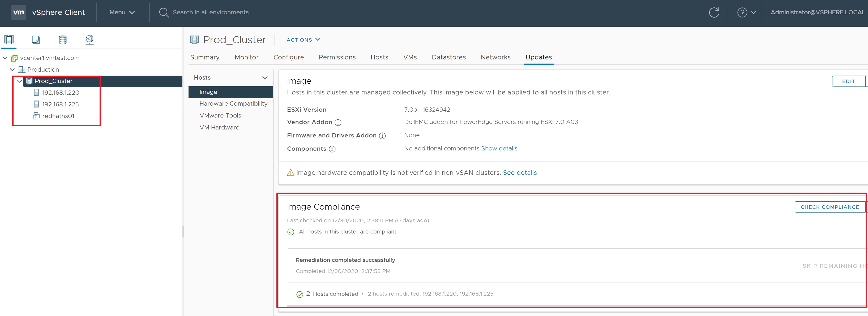Click the navigator pane splitter handle
This screenshot has height=316, width=868.
(183, 232)
